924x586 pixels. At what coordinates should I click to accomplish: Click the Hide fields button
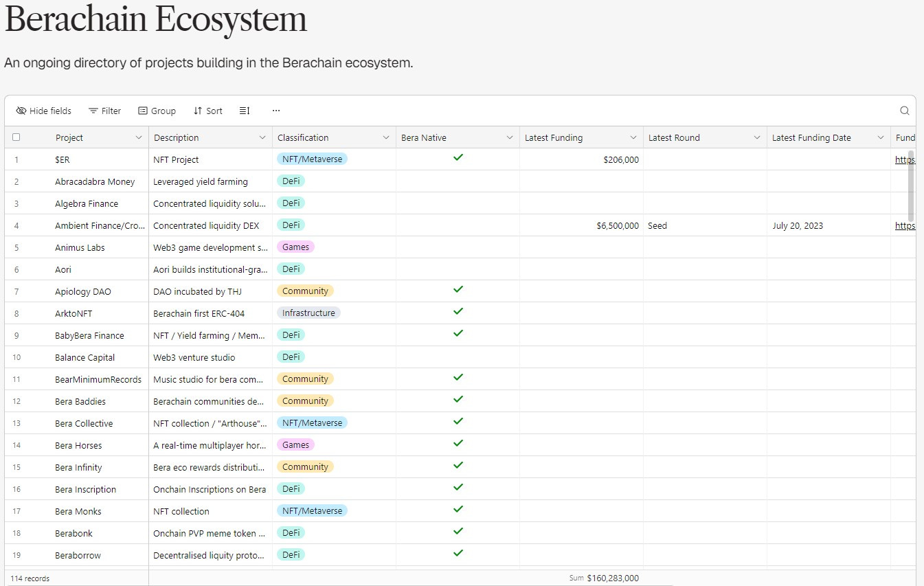pyautogui.click(x=43, y=111)
